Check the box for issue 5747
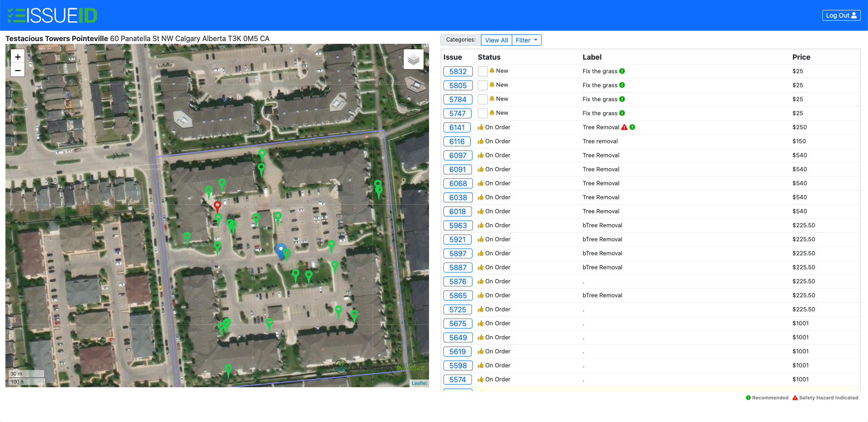 click(x=483, y=113)
